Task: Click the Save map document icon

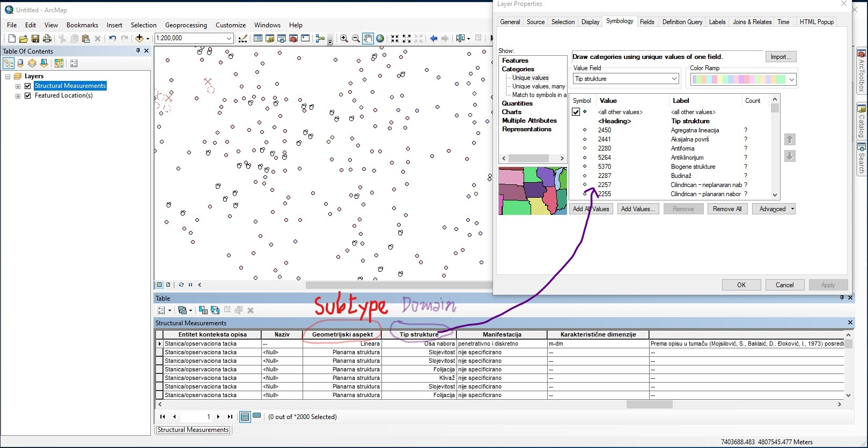Action: [35, 38]
